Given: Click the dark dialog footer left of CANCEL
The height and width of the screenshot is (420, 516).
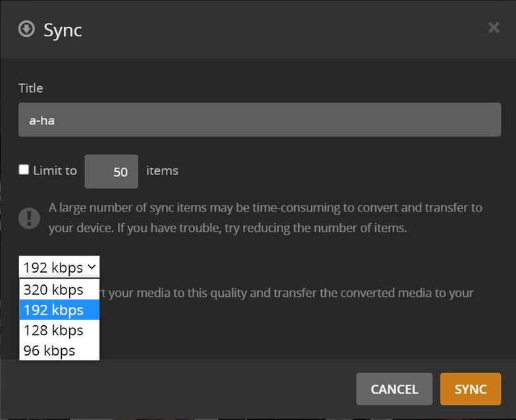Looking at the screenshot, I should pos(197,389).
